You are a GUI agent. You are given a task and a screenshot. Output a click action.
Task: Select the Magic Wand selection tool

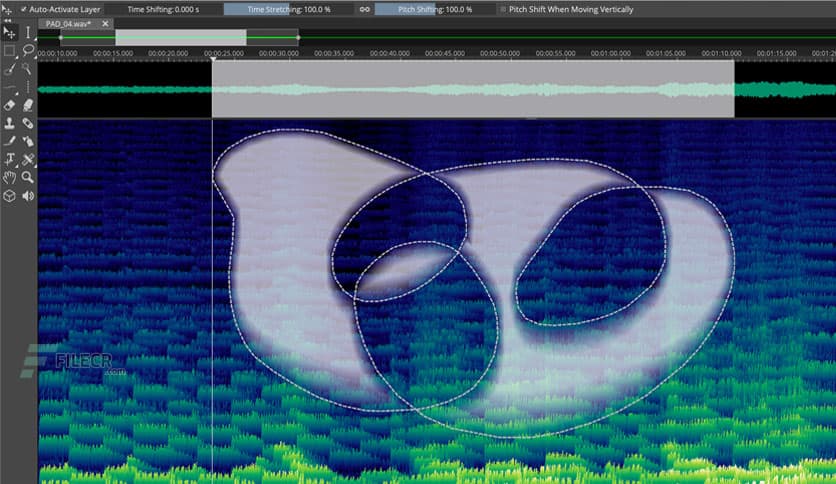coord(28,69)
